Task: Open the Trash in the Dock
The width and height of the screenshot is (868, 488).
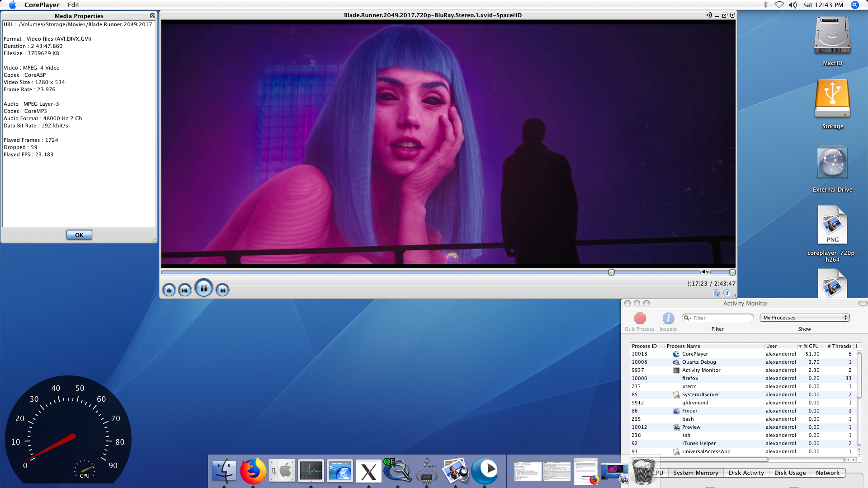Action: tap(644, 471)
